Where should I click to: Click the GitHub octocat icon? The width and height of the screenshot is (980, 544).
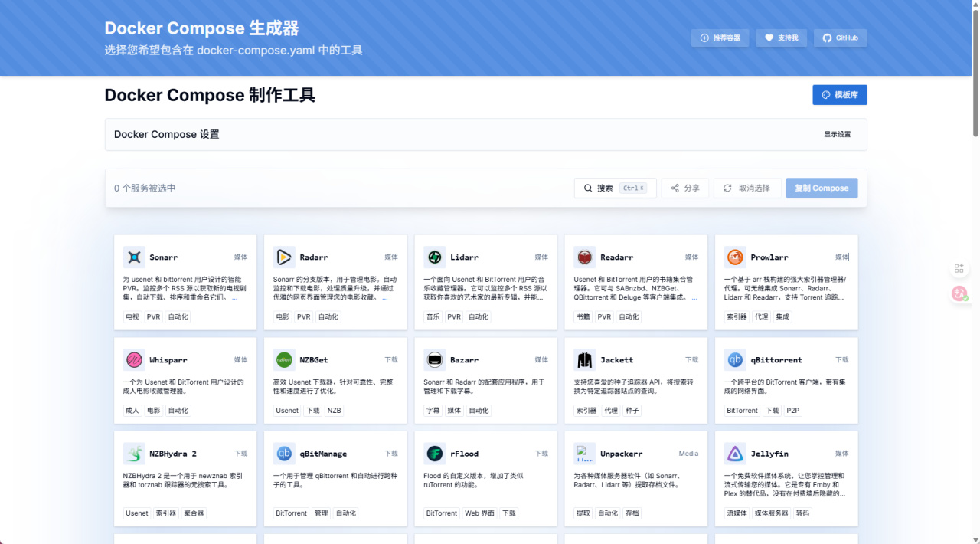pos(827,38)
